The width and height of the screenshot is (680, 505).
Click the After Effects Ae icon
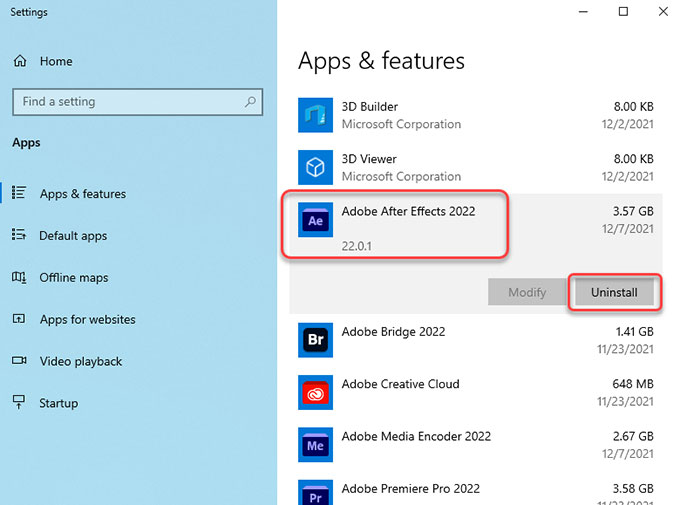point(315,220)
